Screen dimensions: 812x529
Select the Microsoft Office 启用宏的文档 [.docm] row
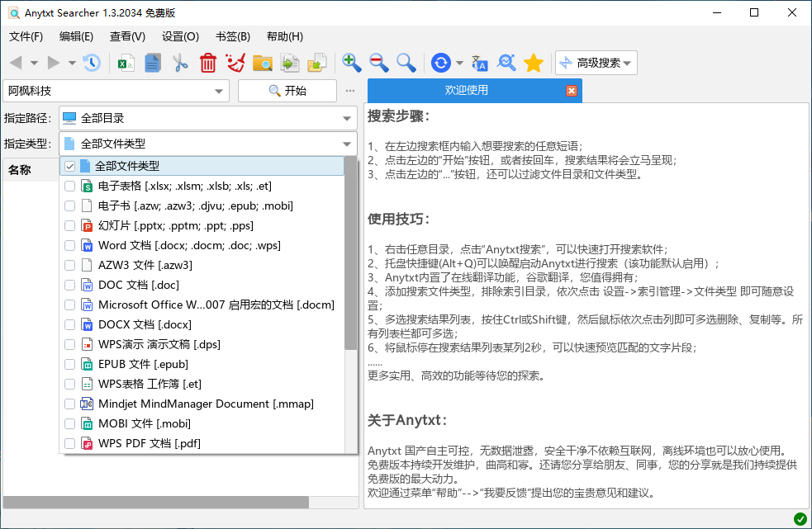(x=202, y=305)
